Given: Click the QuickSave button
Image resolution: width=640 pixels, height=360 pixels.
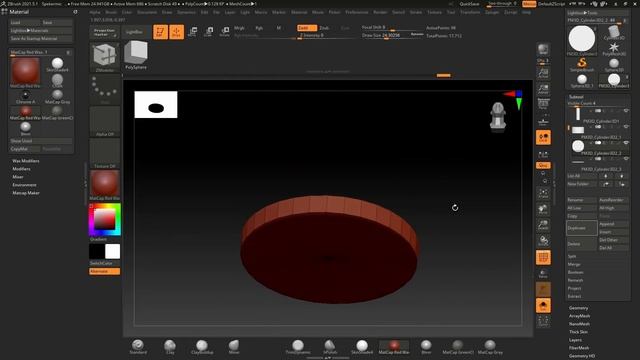Looking at the screenshot, I should click(x=469, y=4).
